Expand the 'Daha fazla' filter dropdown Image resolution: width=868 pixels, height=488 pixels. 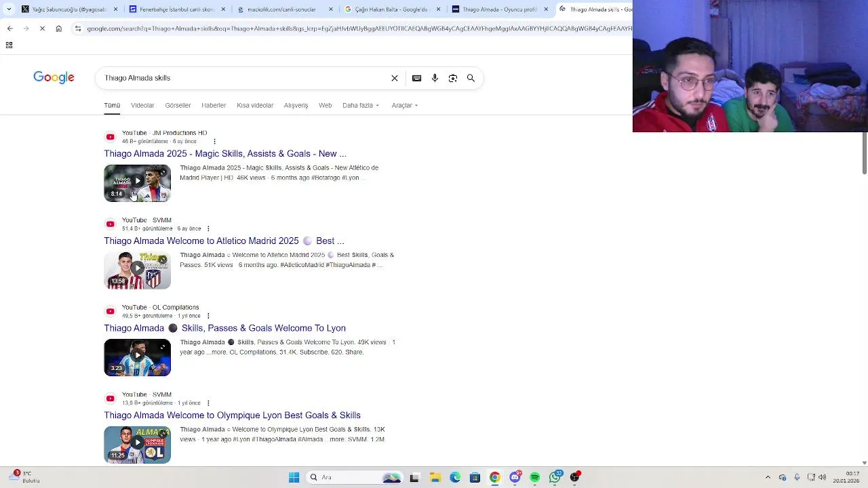coord(361,105)
